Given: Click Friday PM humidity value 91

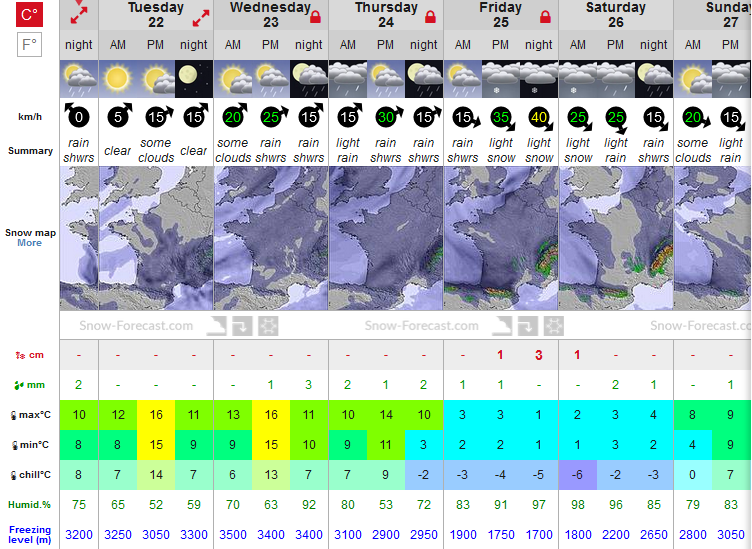Looking at the screenshot, I should (x=501, y=504).
